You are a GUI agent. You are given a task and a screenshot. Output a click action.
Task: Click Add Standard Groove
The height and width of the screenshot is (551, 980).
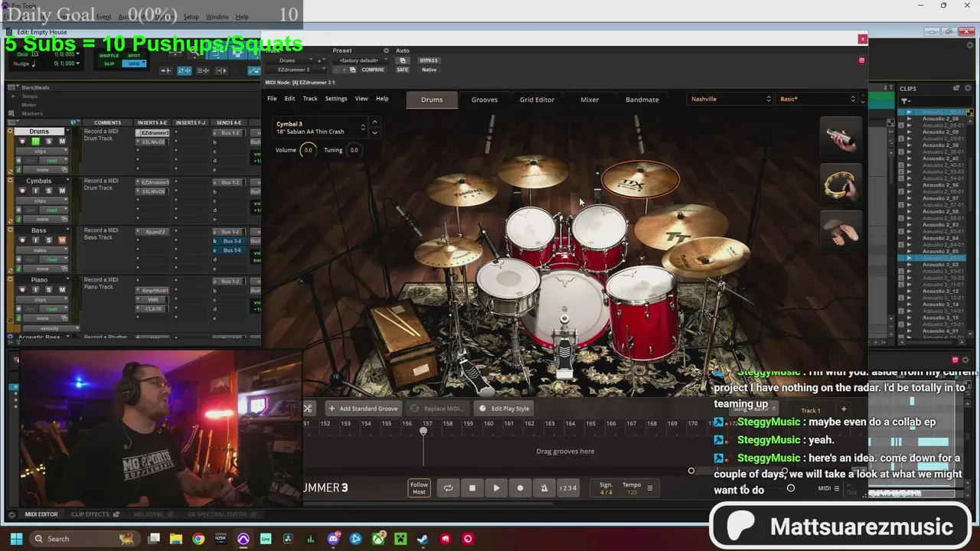[x=363, y=409]
